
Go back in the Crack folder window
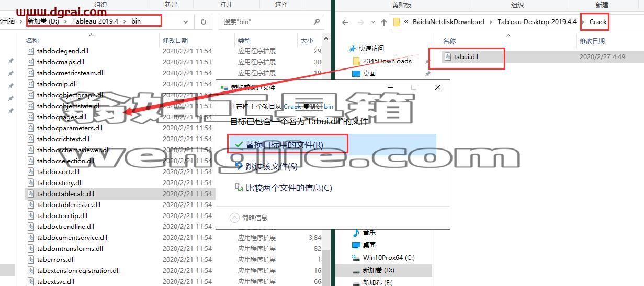pyautogui.click(x=345, y=22)
